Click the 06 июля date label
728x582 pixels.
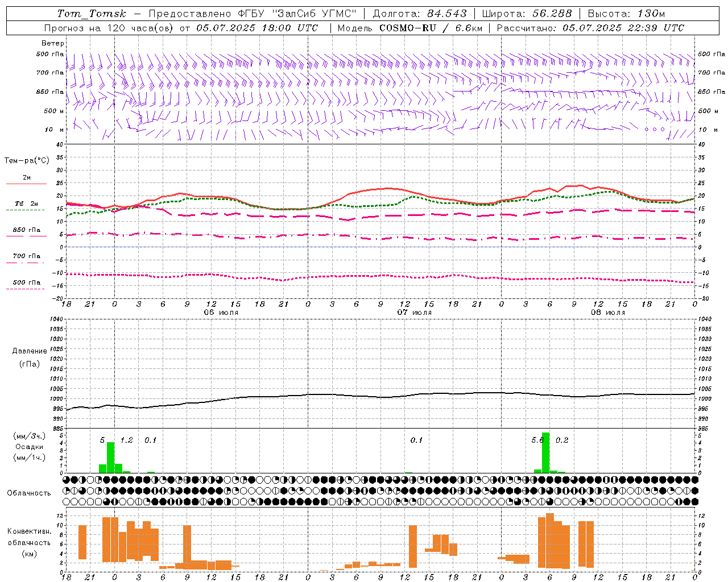click(221, 313)
